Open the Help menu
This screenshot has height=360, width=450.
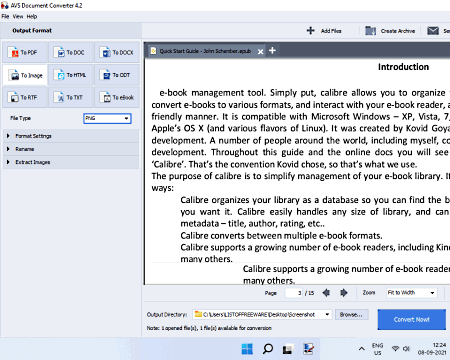coord(32,16)
